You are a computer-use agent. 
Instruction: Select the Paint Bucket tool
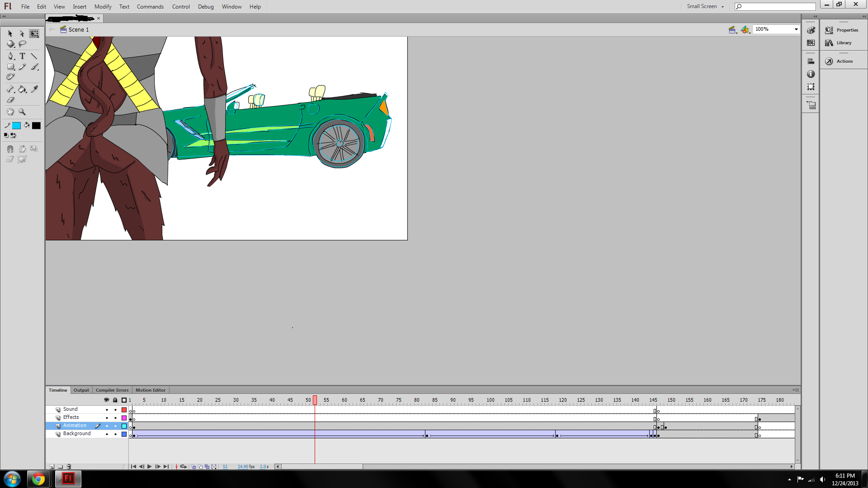[22, 89]
